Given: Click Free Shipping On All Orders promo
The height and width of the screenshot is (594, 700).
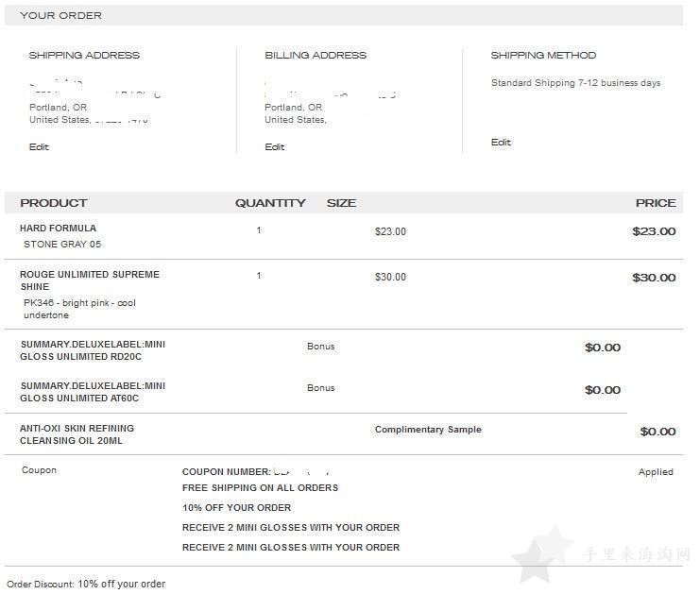Looking at the screenshot, I should (x=261, y=488).
